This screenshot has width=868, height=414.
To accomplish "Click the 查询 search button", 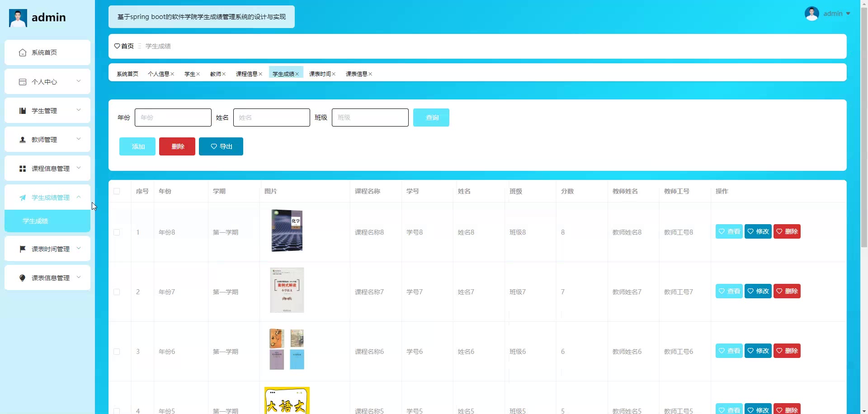I will 431,118.
